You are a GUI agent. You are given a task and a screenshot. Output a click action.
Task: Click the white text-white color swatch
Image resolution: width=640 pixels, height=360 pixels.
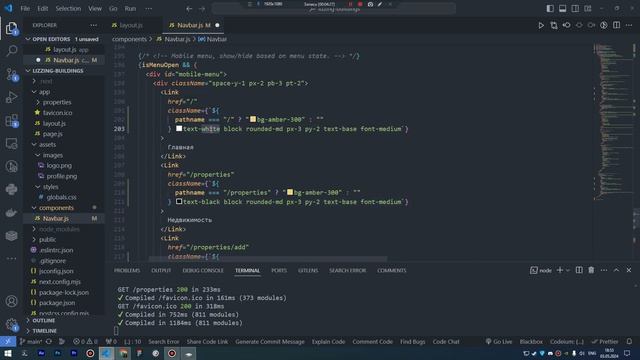point(179,129)
